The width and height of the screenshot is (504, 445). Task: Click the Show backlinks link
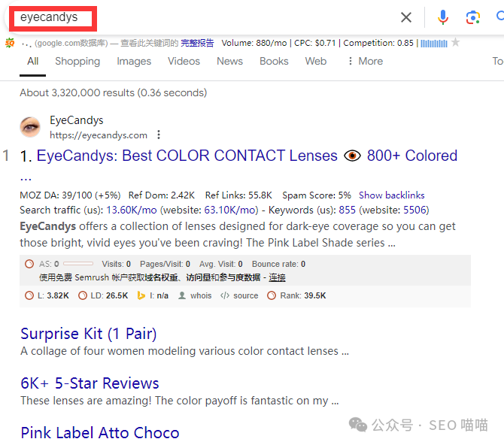pyautogui.click(x=391, y=195)
